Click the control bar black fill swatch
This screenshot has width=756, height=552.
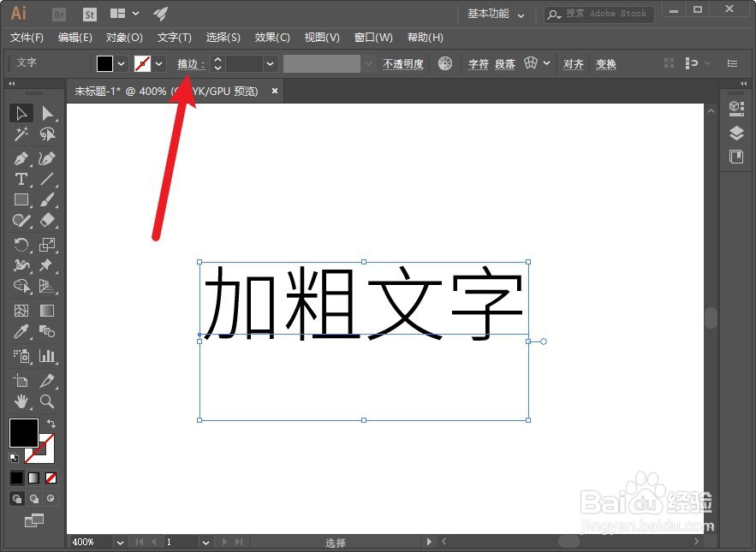click(x=104, y=63)
